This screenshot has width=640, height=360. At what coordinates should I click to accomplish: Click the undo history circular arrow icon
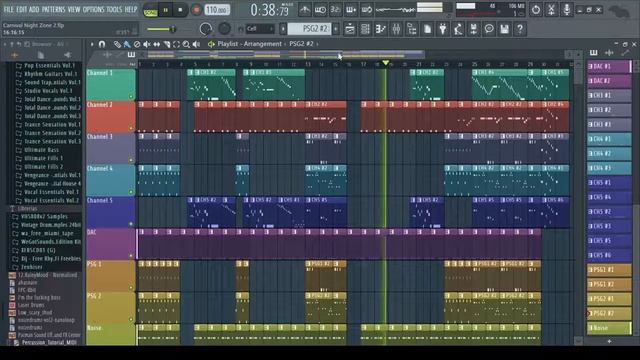(536, 10)
